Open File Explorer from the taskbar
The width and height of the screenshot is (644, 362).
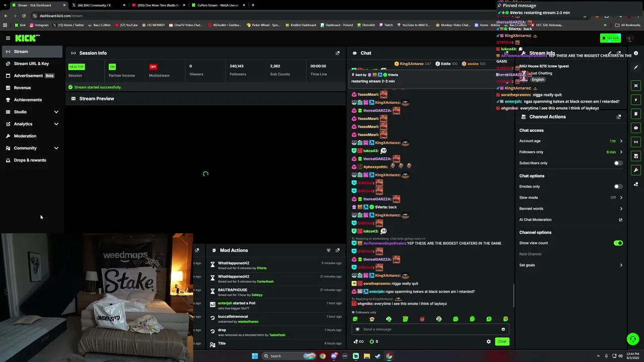point(367,356)
